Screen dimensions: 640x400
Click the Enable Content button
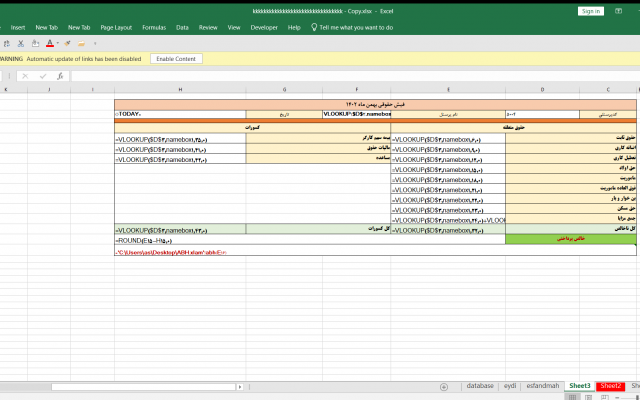click(x=175, y=59)
